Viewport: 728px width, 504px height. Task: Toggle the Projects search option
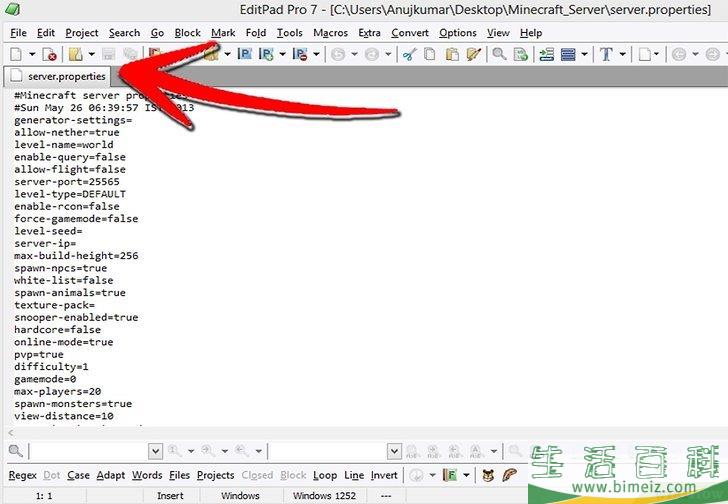215,475
